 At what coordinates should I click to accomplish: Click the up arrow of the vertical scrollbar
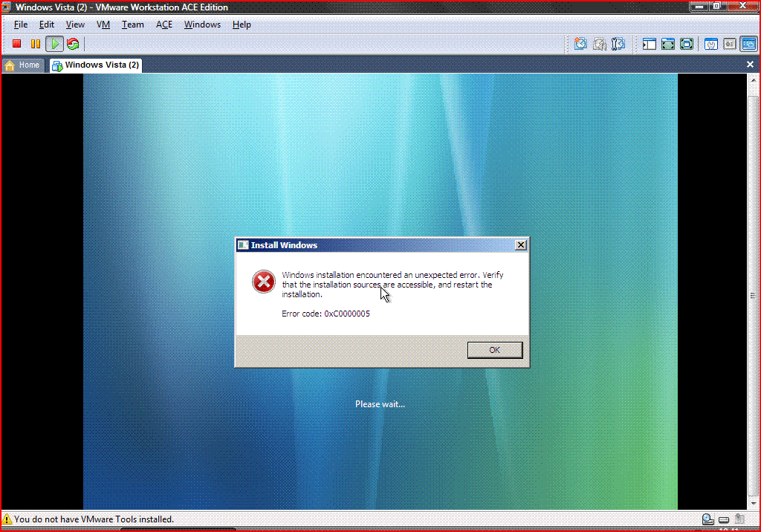pos(754,80)
